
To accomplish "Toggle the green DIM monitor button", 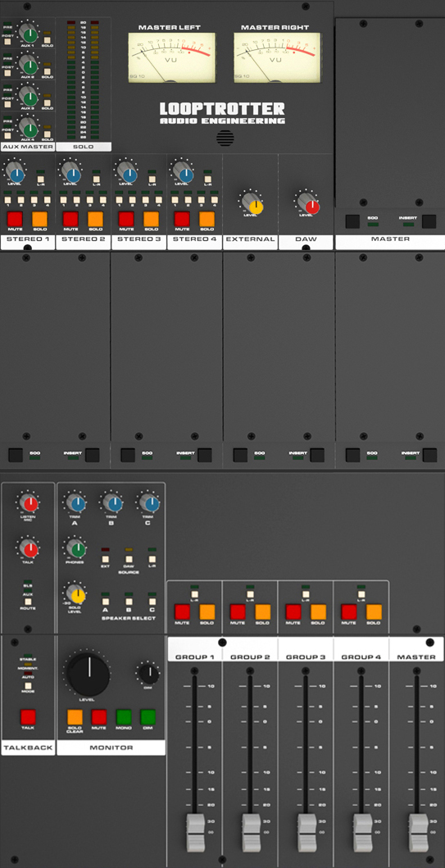I will [x=148, y=717].
